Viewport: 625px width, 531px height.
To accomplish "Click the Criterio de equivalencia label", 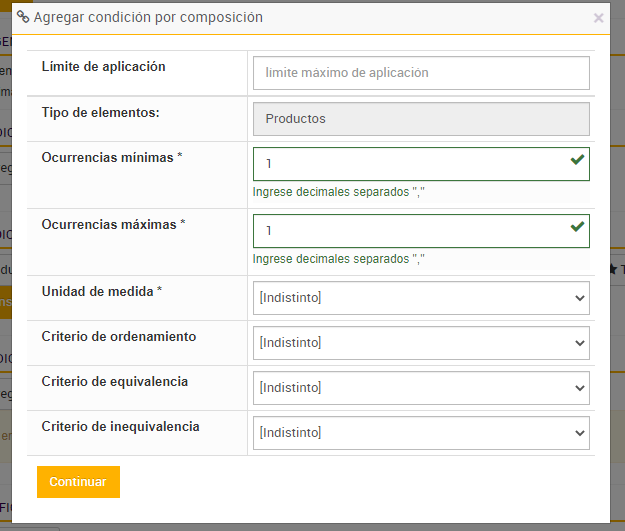I will [115, 381].
